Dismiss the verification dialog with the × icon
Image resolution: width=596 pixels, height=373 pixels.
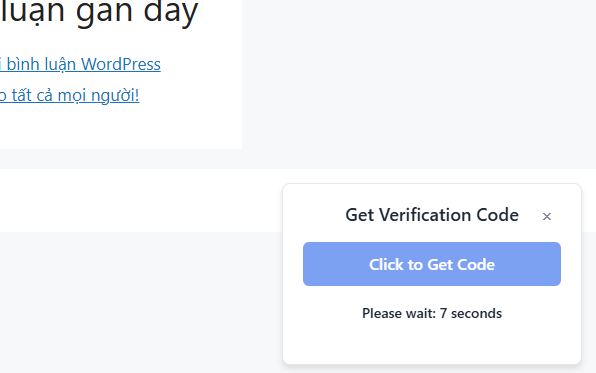point(547,216)
